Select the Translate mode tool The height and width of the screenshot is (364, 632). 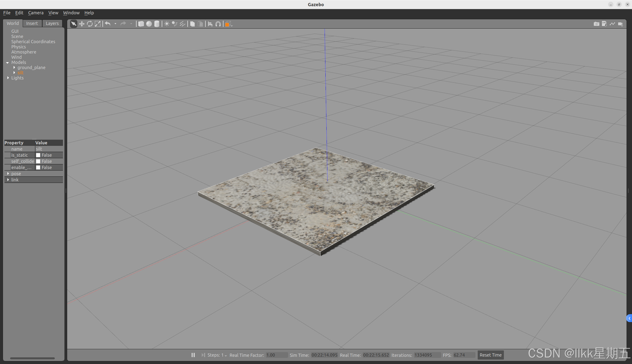81,24
